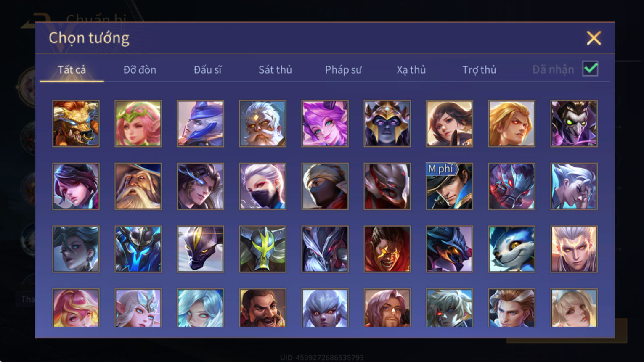Filter heroes by Xạ thủ tab
Viewport: 644px width, 362px height.
point(411,69)
